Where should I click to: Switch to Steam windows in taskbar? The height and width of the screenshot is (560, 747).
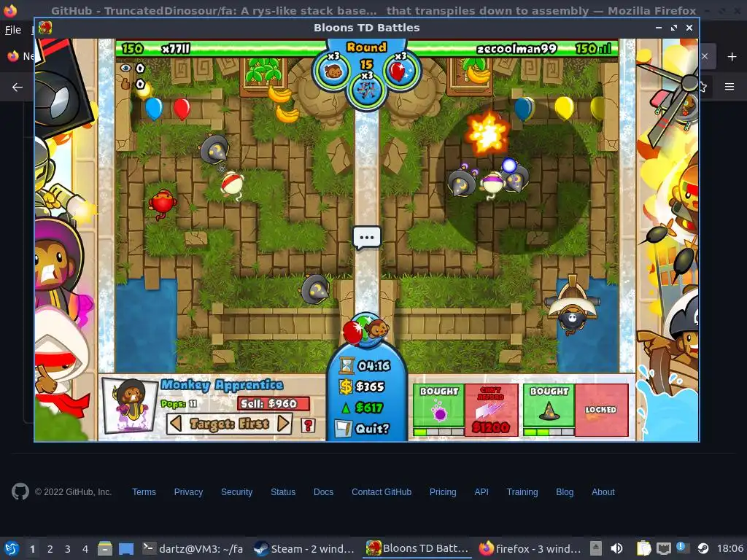point(305,548)
